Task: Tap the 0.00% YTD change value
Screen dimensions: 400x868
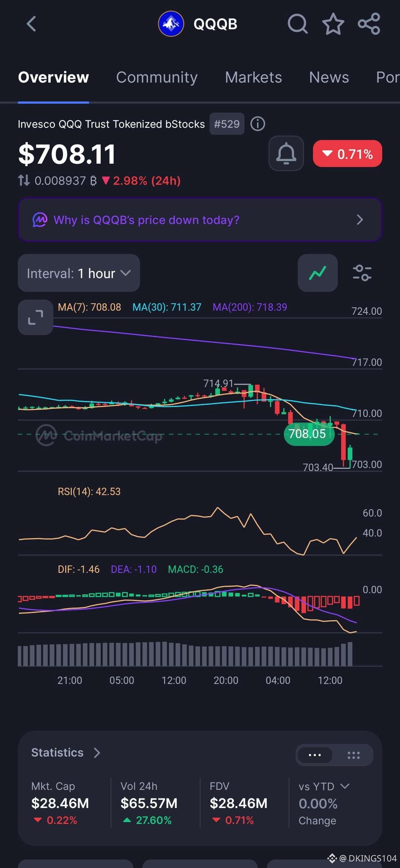Action: click(x=318, y=804)
